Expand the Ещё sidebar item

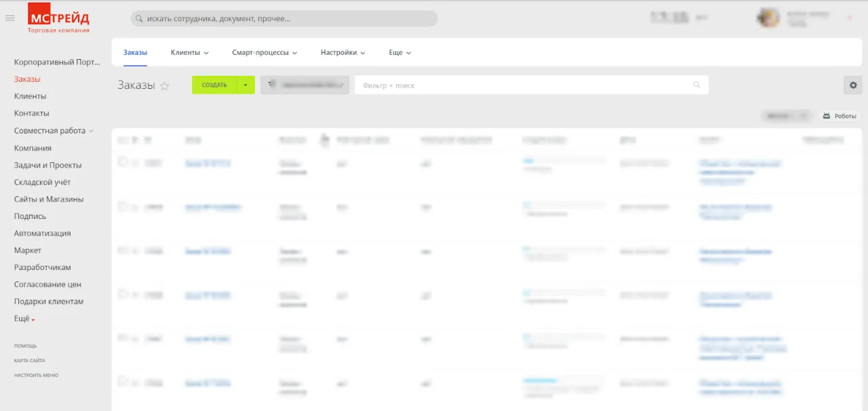tap(24, 319)
